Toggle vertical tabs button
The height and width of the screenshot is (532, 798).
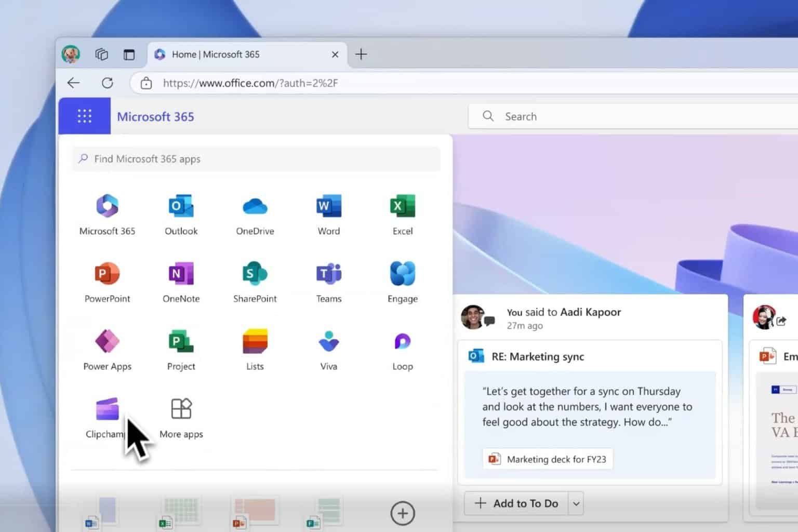(x=129, y=54)
